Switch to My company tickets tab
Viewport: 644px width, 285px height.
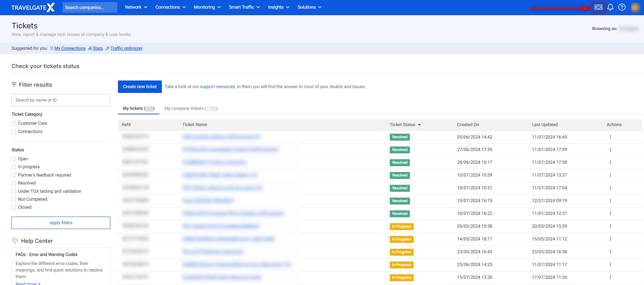[191, 108]
